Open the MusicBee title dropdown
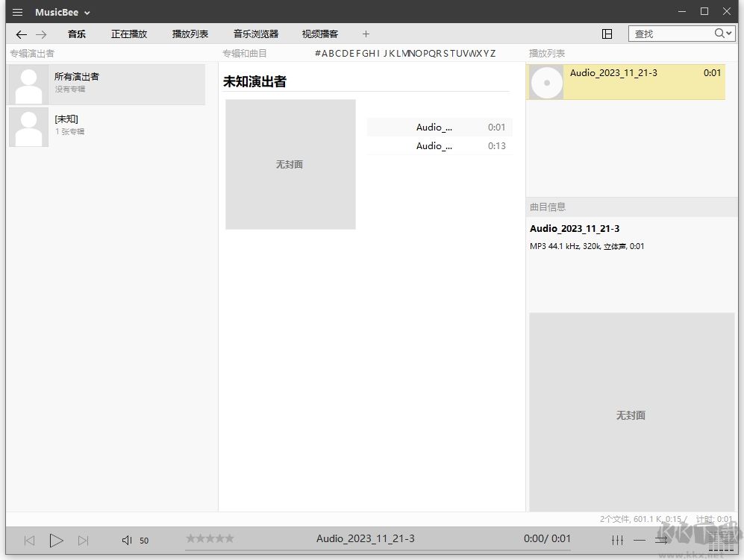 point(87,11)
